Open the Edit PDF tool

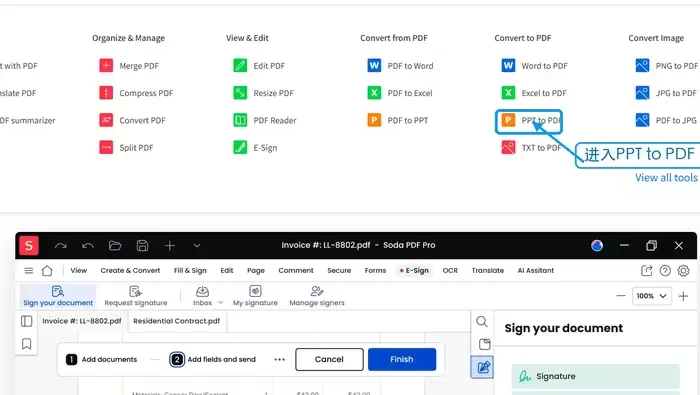pyautogui.click(x=259, y=66)
